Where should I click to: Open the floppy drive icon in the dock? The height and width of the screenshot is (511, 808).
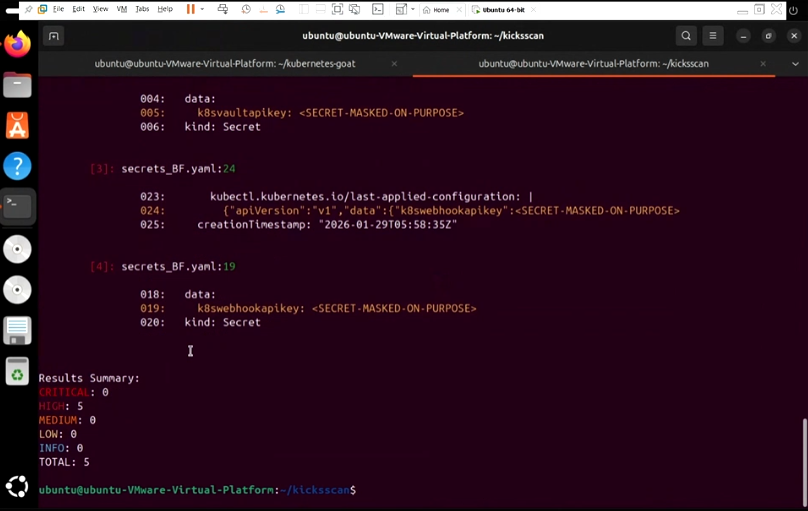click(x=18, y=330)
